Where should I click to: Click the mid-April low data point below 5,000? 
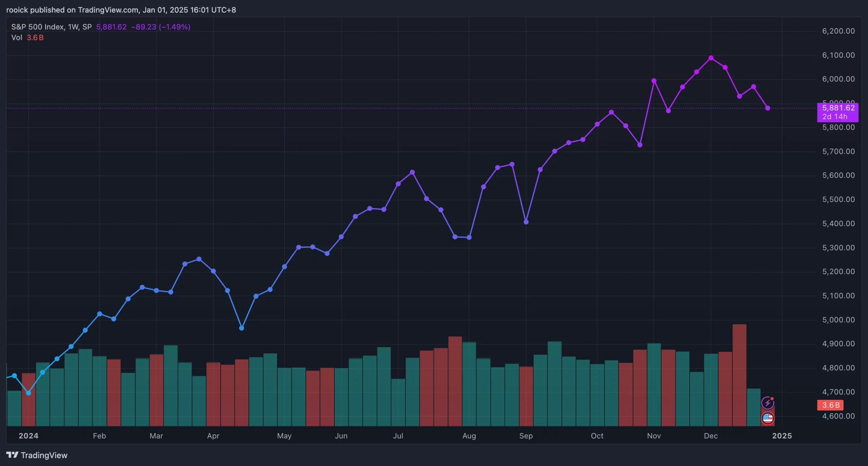click(x=241, y=328)
